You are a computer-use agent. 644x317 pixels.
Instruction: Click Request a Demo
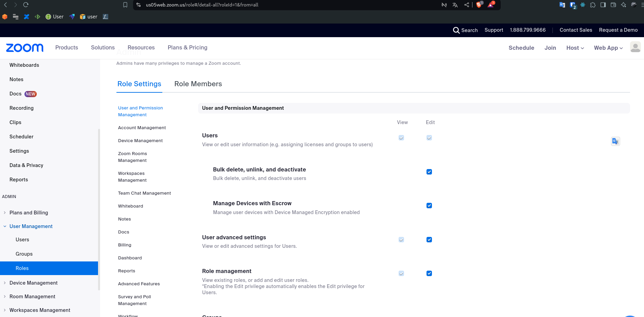tap(618, 30)
